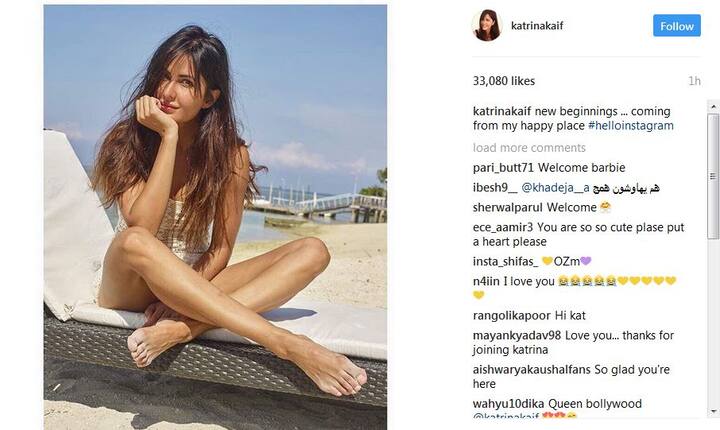Open the pari_butt71 commenter profile

click(504, 168)
